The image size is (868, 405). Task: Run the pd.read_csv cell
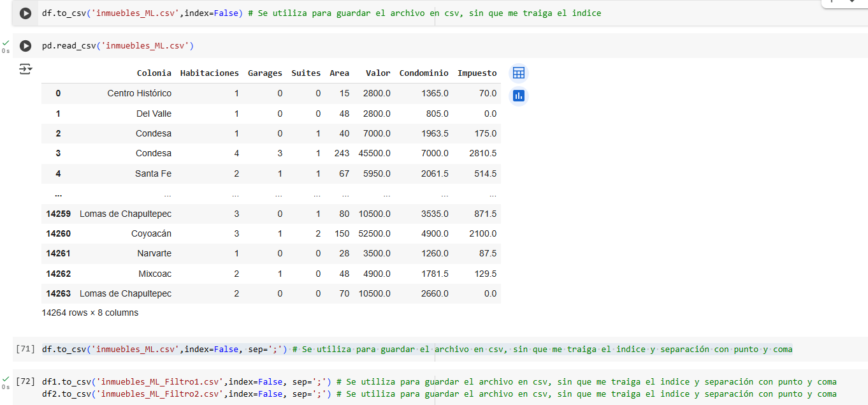click(25, 46)
